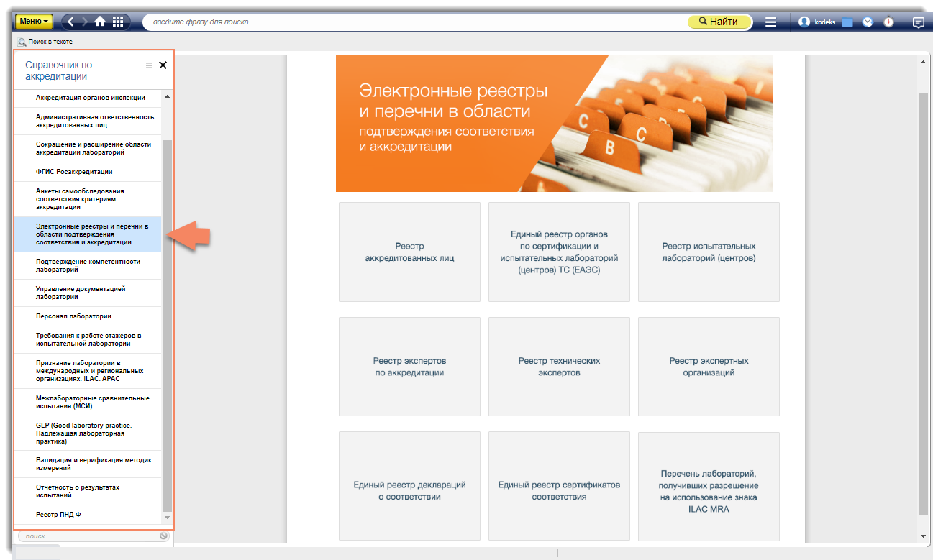Open the hamburger list menu in top bar
Image resolution: width=933 pixels, height=560 pixels.
(x=771, y=22)
